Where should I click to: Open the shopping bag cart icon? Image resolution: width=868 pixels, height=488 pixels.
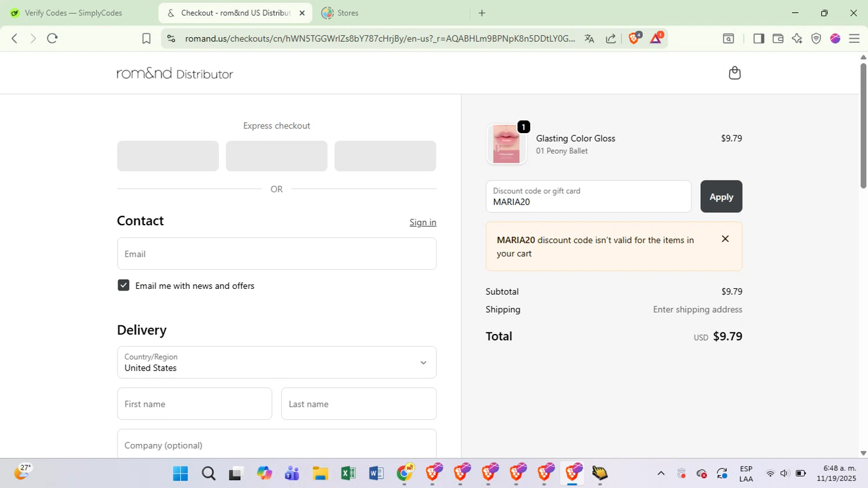(735, 73)
